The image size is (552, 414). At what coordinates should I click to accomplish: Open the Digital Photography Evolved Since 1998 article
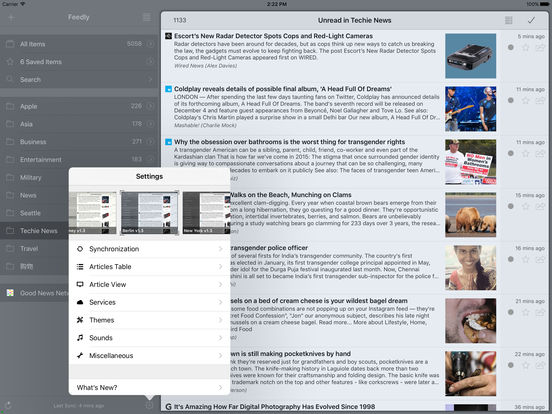click(274, 407)
